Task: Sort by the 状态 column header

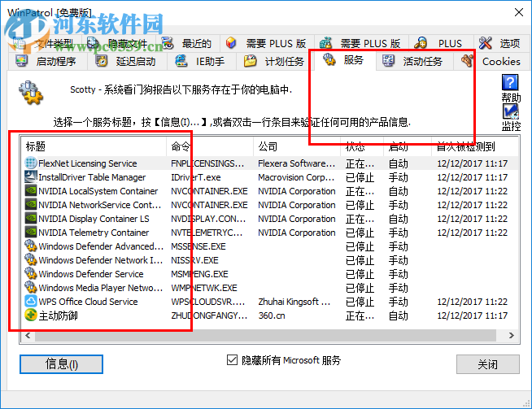Action: coord(362,146)
